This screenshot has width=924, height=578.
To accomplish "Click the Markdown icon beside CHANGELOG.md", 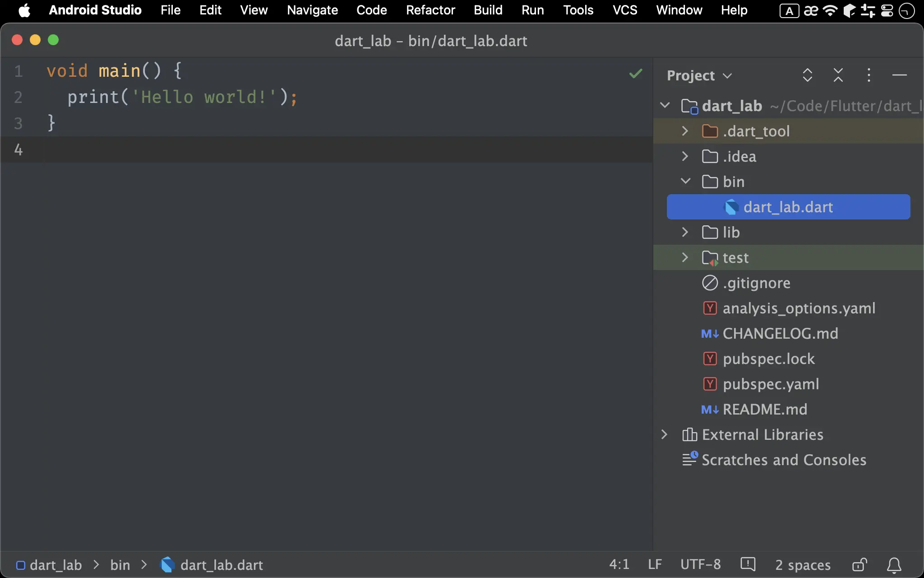I will coord(710,334).
